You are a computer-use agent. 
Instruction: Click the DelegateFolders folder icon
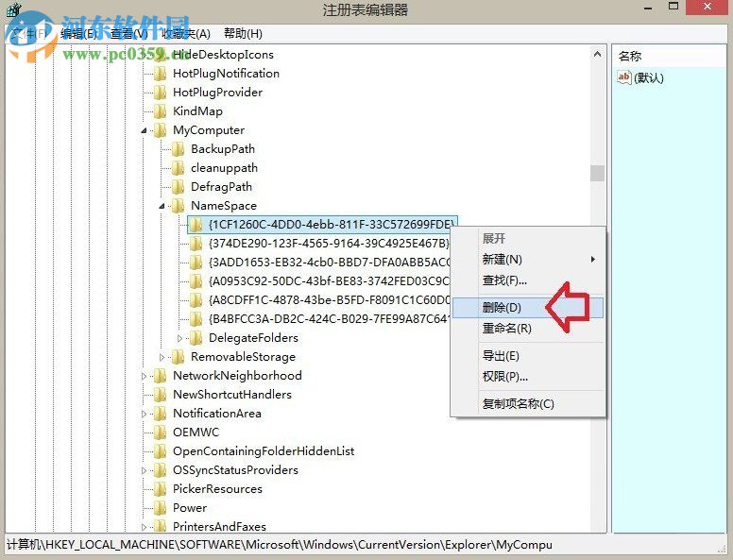click(x=196, y=337)
